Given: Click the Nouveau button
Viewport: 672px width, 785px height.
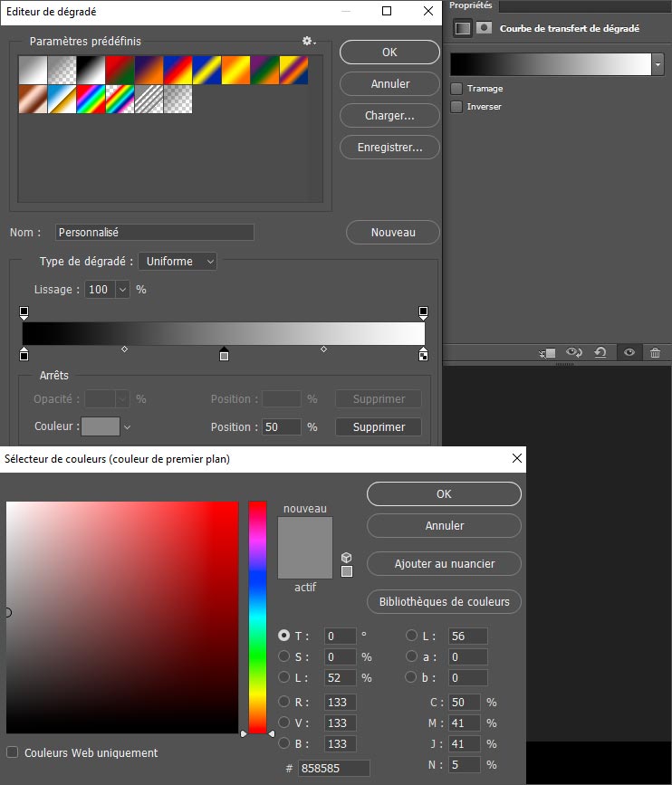Looking at the screenshot, I should coord(393,233).
